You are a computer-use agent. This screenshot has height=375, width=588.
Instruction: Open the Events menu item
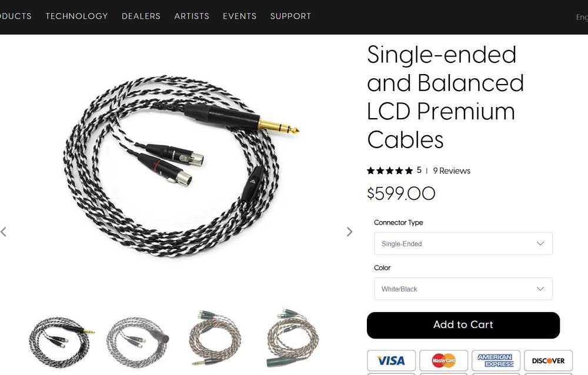(240, 16)
